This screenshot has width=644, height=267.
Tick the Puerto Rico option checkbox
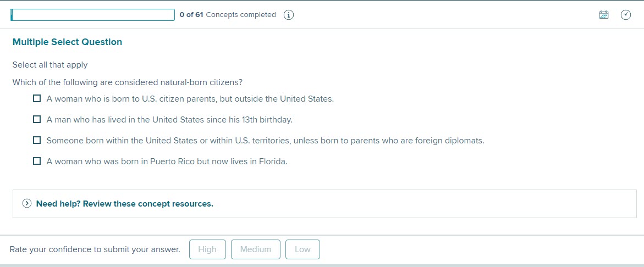[x=36, y=161]
